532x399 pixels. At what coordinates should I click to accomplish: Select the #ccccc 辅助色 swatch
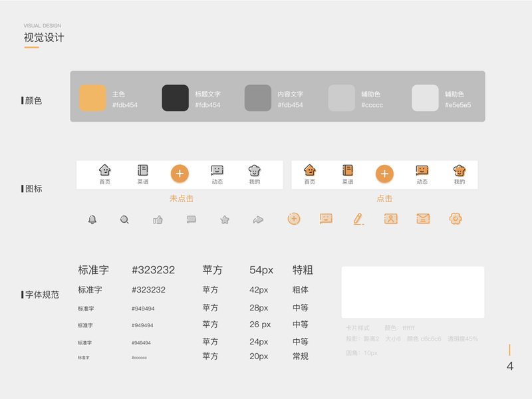point(342,98)
